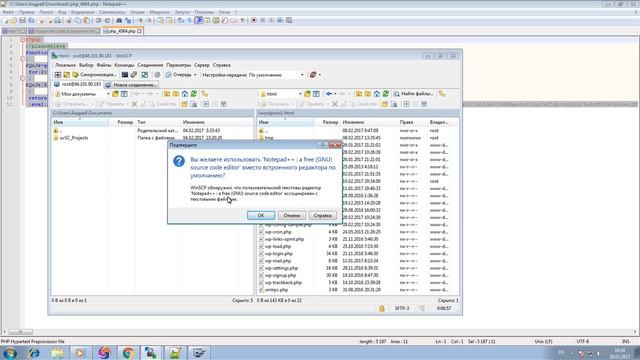Image resolution: width=640 pixels, height=360 pixels.
Task: Open Файлы menu in WinSCP
Action: point(104,65)
